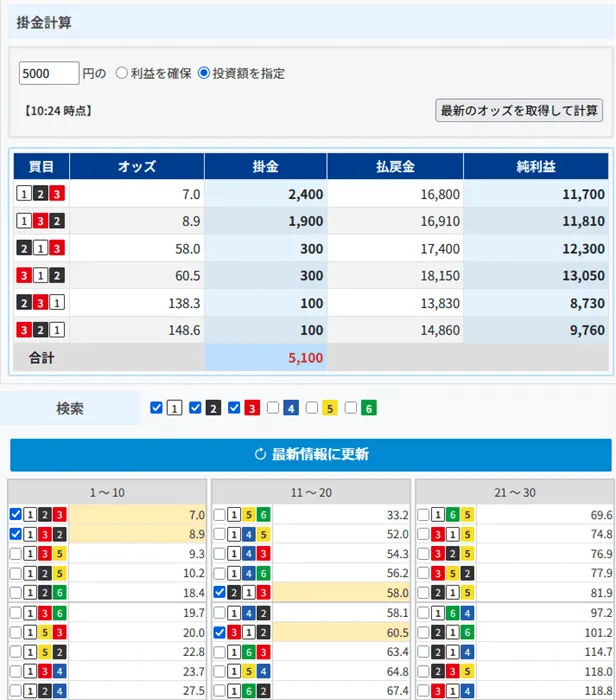The width and height of the screenshot is (616, 700).
Task: Uncheck boat 3 in search filter
Action: click(234, 408)
